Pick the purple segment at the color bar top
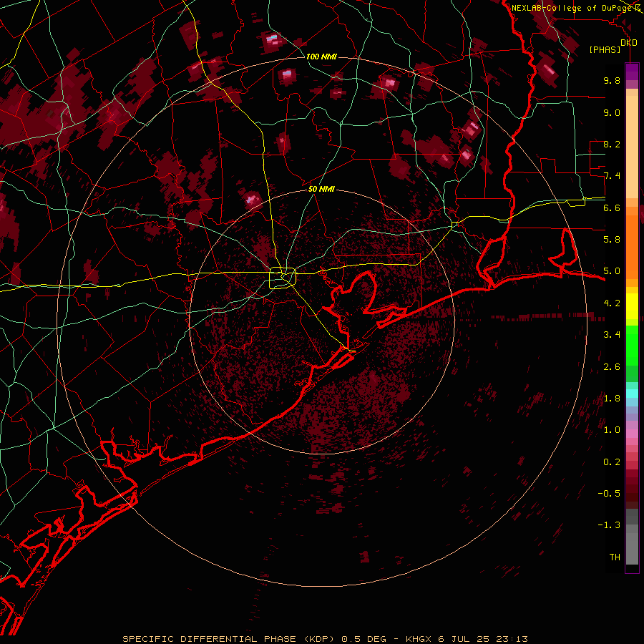644x644 pixels. coord(632,72)
